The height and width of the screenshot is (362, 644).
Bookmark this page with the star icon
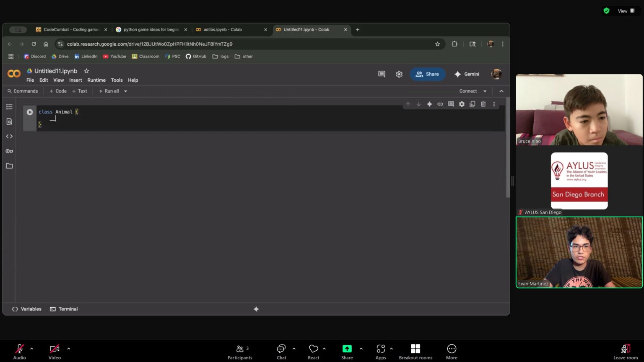pyautogui.click(x=437, y=44)
